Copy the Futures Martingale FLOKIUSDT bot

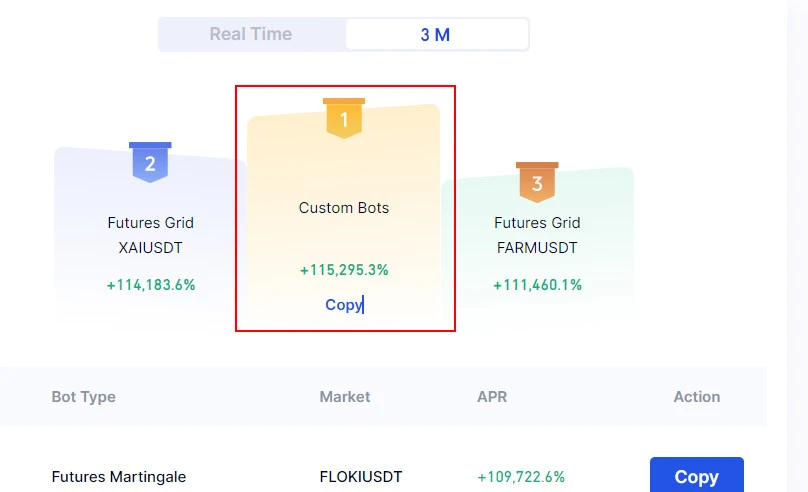click(x=697, y=475)
